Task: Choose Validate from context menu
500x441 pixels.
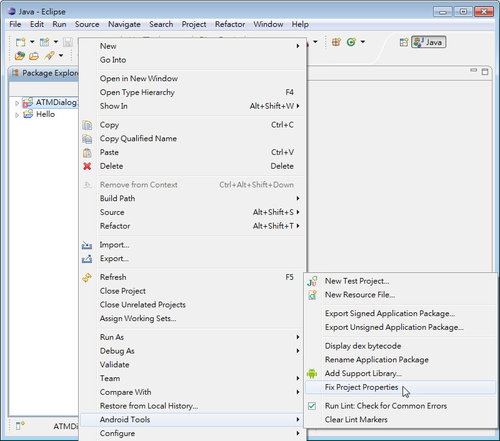Action: (193, 365)
